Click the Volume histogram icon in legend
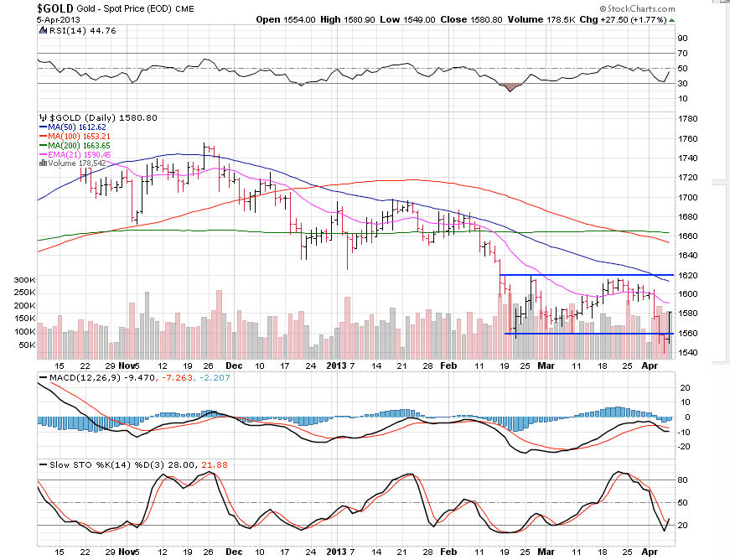This screenshot has height=560, width=730. (44, 163)
